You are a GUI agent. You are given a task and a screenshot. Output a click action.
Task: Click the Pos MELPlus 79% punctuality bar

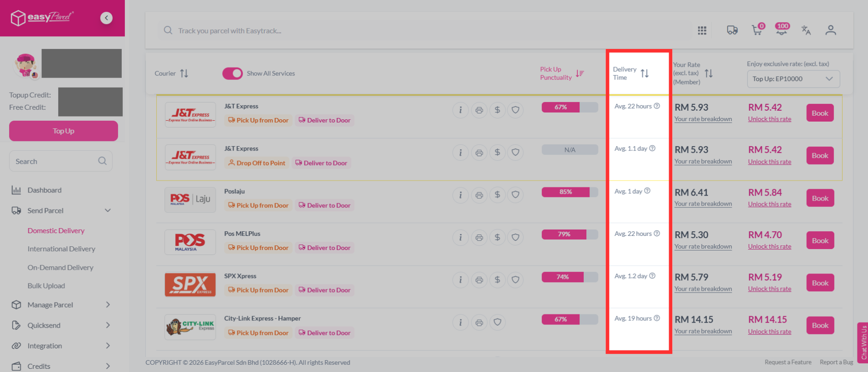570,234
